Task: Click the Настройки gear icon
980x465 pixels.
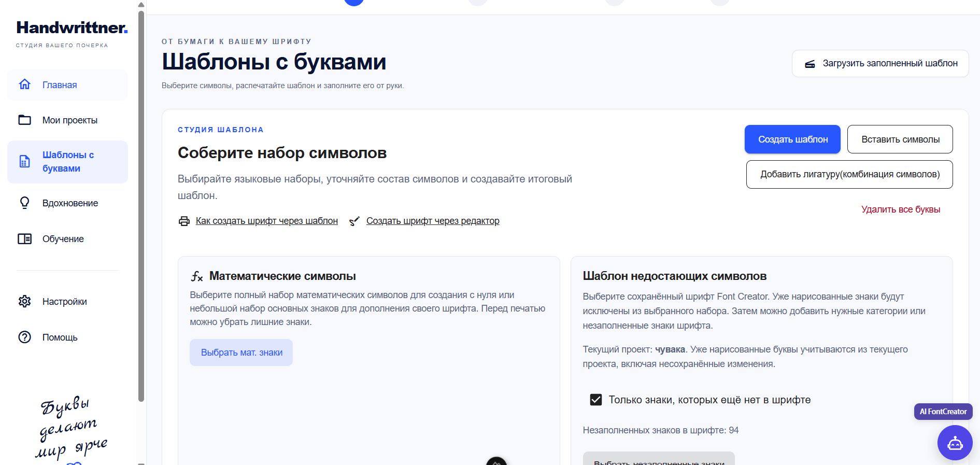Action: 24,301
